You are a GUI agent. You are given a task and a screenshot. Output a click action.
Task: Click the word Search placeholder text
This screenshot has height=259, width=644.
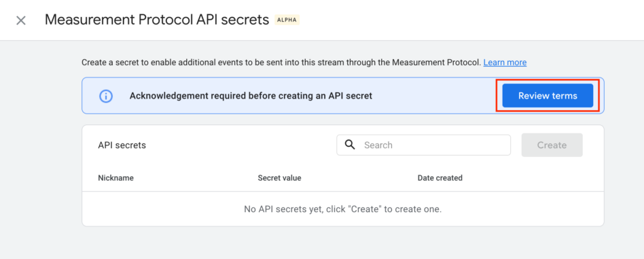(378, 145)
